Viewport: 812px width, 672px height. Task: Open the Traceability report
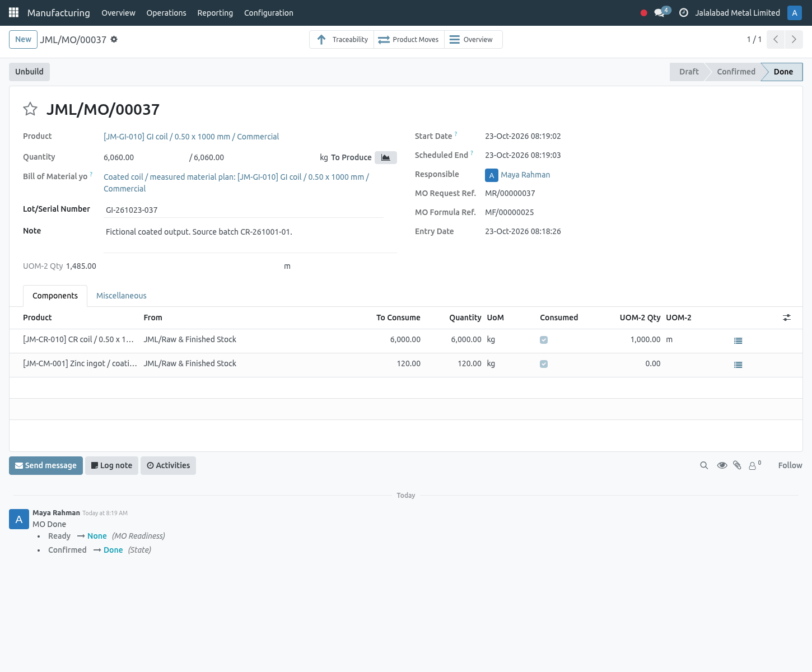(342, 40)
